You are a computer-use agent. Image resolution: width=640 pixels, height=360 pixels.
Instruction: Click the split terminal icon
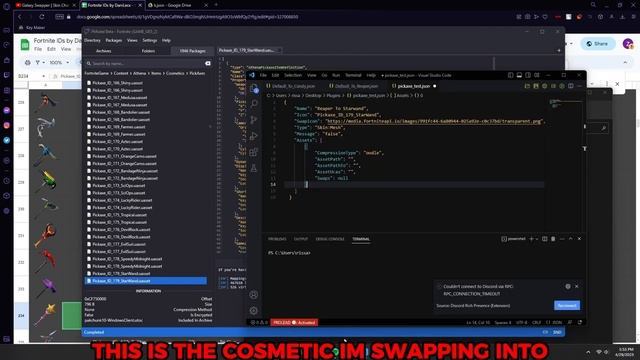544,239
